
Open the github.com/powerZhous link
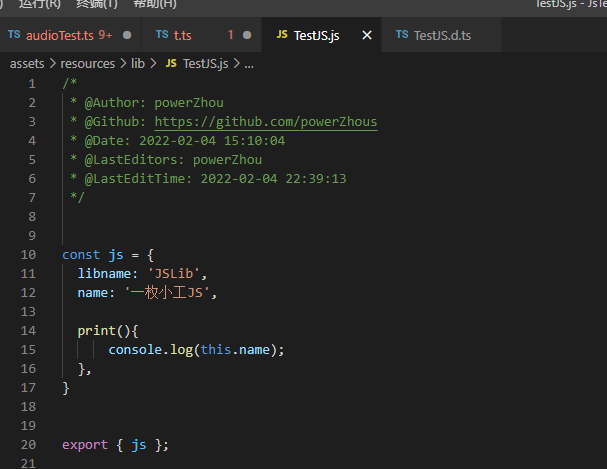coord(266,122)
